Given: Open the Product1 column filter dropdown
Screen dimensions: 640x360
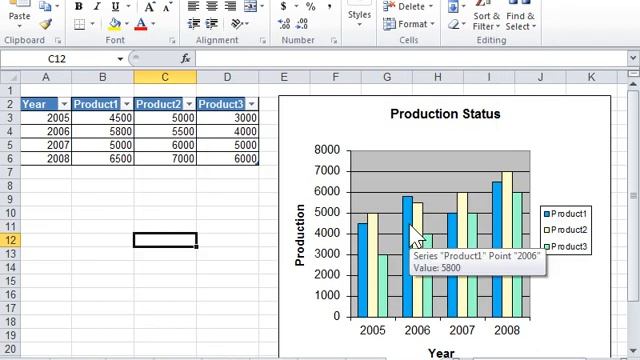Looking at the screenshot, I should (x=126, y=104).
